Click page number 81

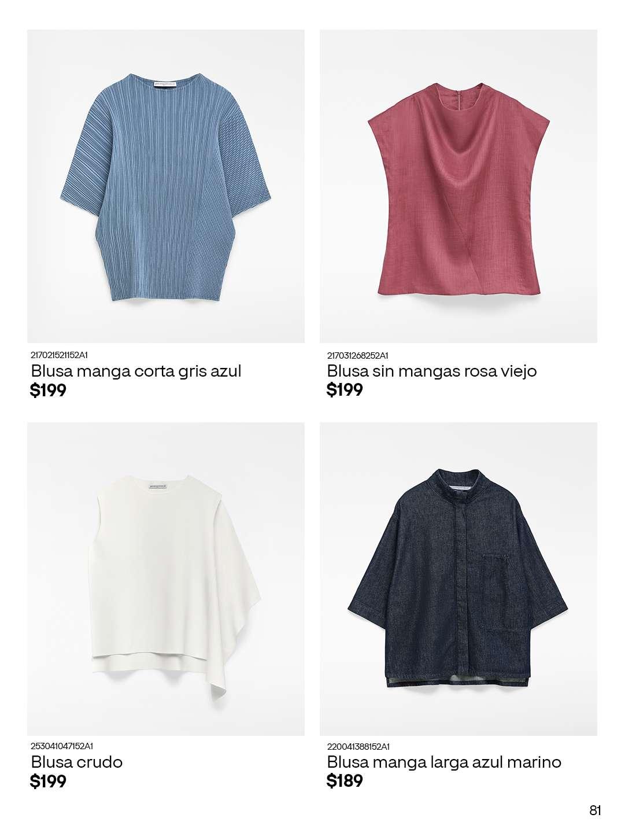[x=596, y=810]
